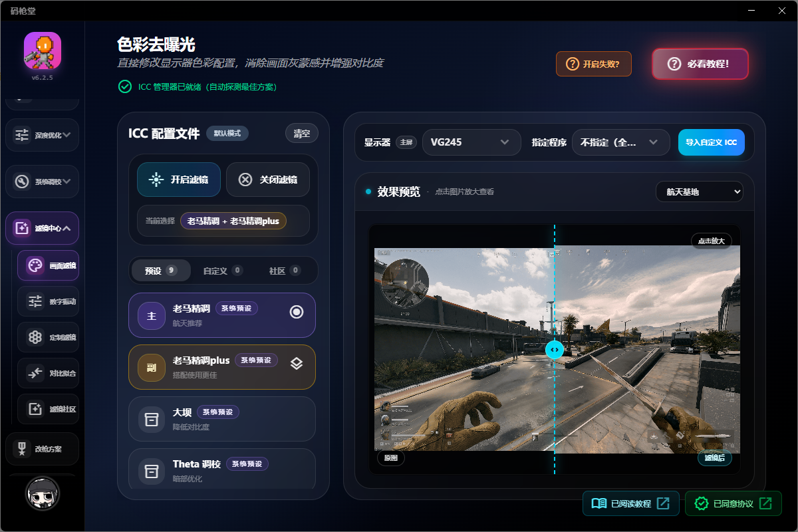Image resolution: width=798 pixels, height=532 pixels.
Task: Switch to the 社区 tab
Action: point(285,271)
